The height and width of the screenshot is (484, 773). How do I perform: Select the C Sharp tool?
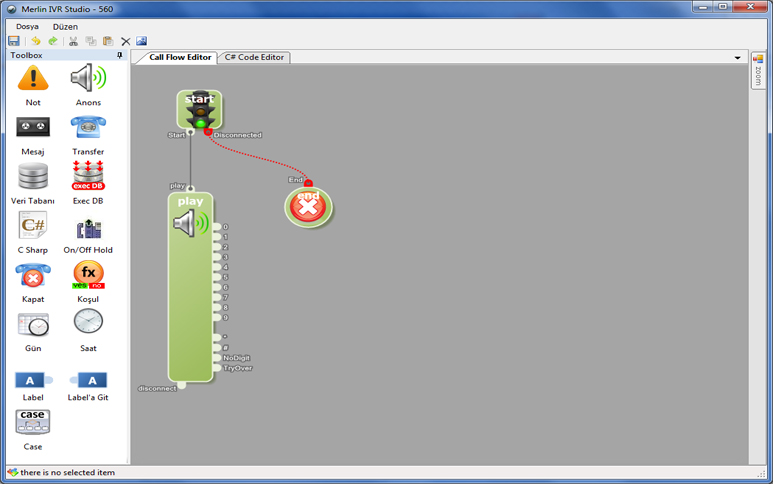tap(33, 233)
